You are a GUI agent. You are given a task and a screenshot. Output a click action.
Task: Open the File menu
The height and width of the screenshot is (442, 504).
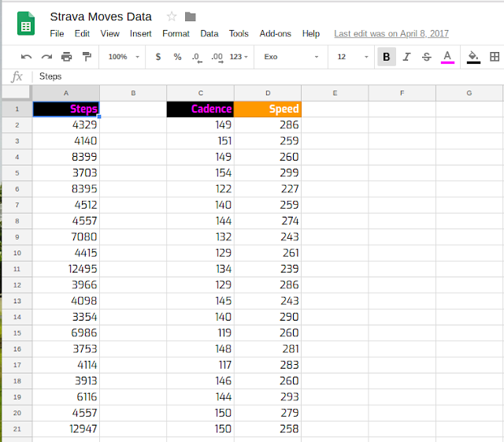click(x=57, y=33)
